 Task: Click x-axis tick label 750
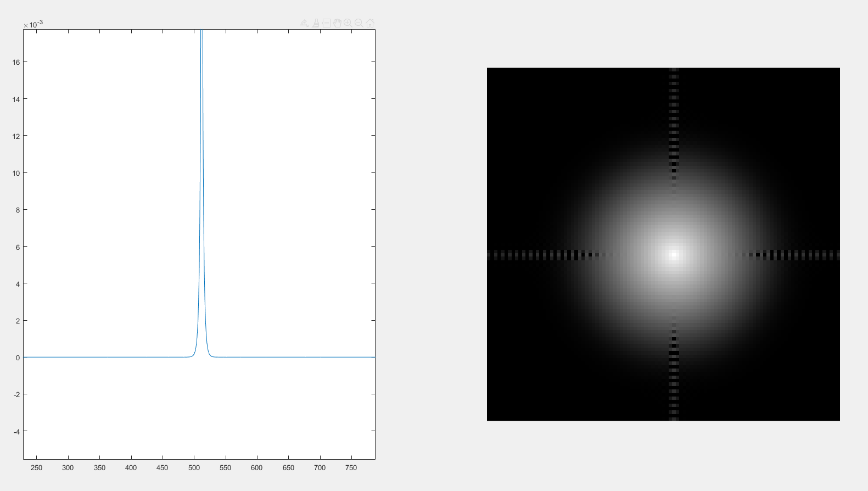pos(351,468)
